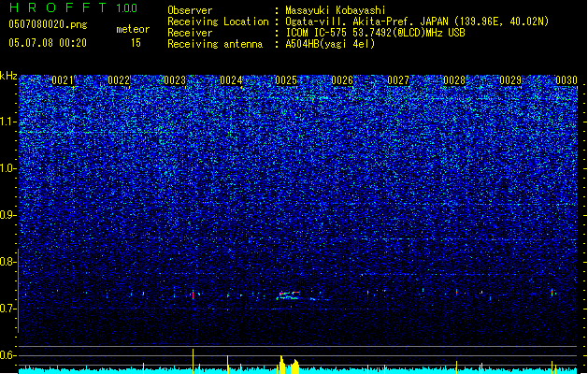The image size is (588, 374).
Task: Select the version number 1.00
Action: pos(126,8)
